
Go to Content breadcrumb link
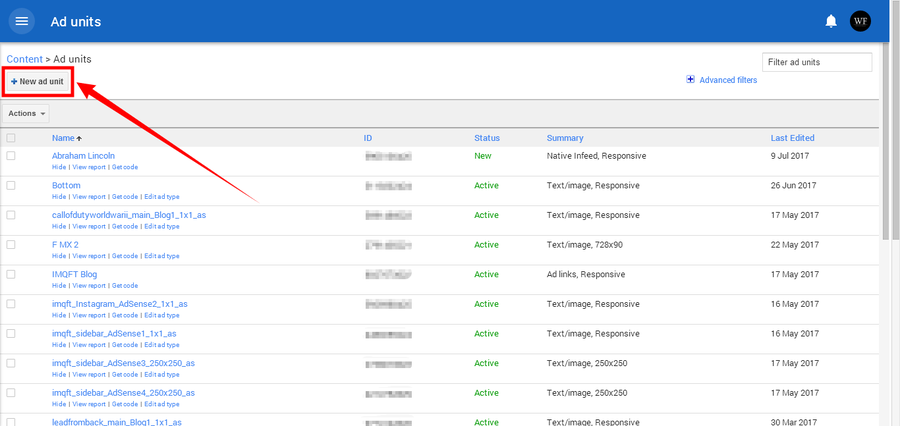[25, 59]
